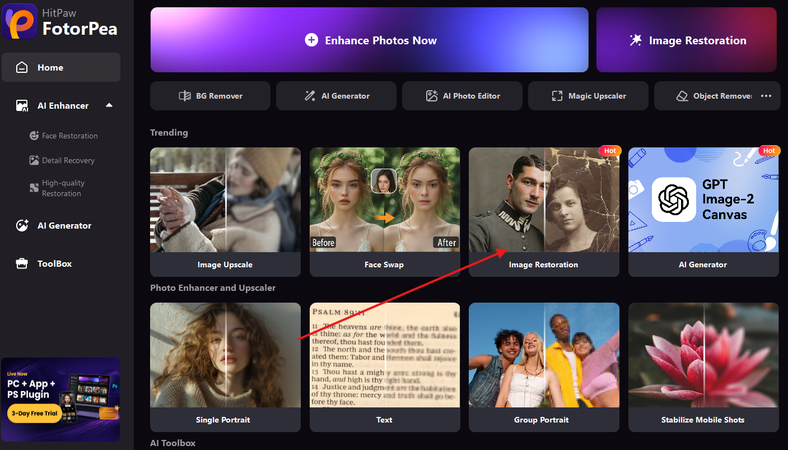Image resolution: width=788 pixels, height=450 pixels.
Task: Open the ToolBox briefcase icon
Action: pyautogui.click(x=22, y=263)
